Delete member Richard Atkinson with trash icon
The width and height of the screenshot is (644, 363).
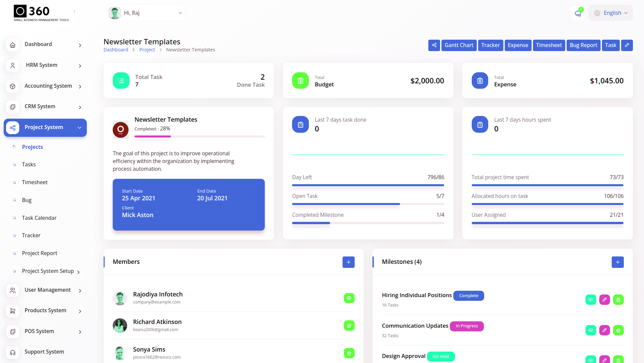pyautogui.click(x=349, y=326)
